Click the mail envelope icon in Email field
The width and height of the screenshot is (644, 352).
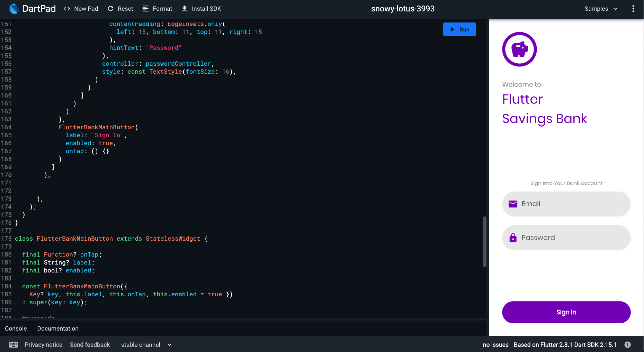coord(513,204)
